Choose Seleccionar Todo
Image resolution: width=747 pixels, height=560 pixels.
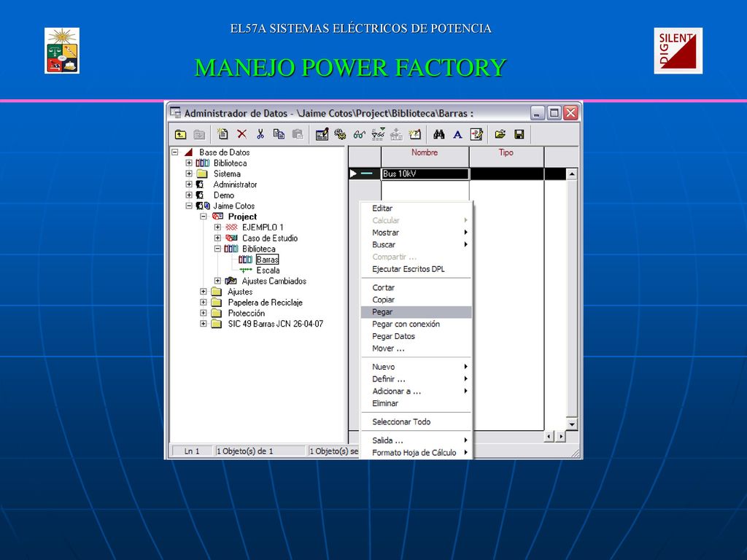click(x=417, y=422)
